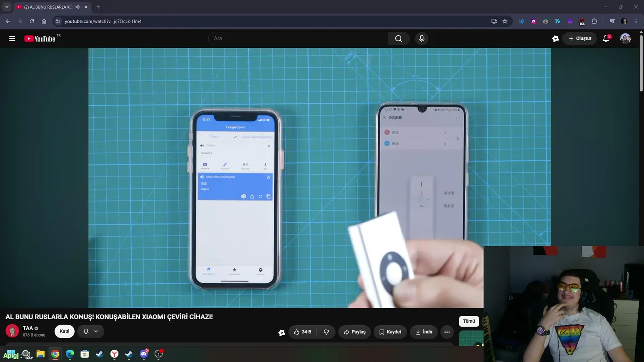Open the extension showing badge 166
This screenshot has height=362, width=644.
tap(582, 22)
